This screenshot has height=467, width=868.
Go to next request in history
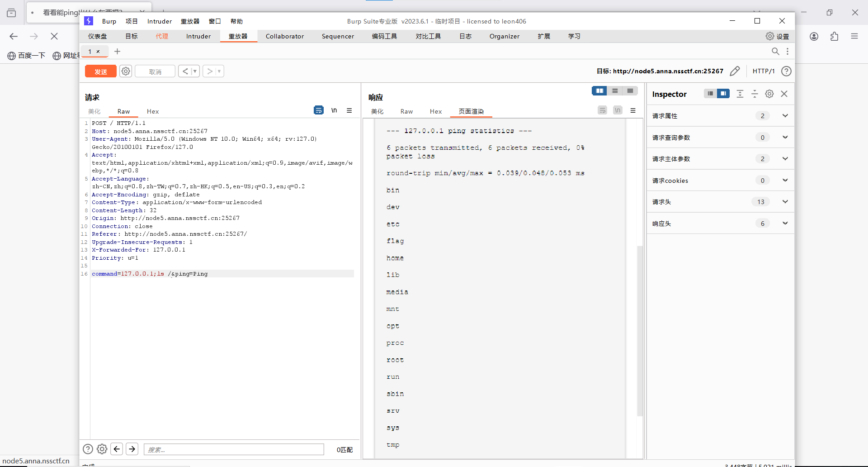pyautogui.click(x=210, y=71)
